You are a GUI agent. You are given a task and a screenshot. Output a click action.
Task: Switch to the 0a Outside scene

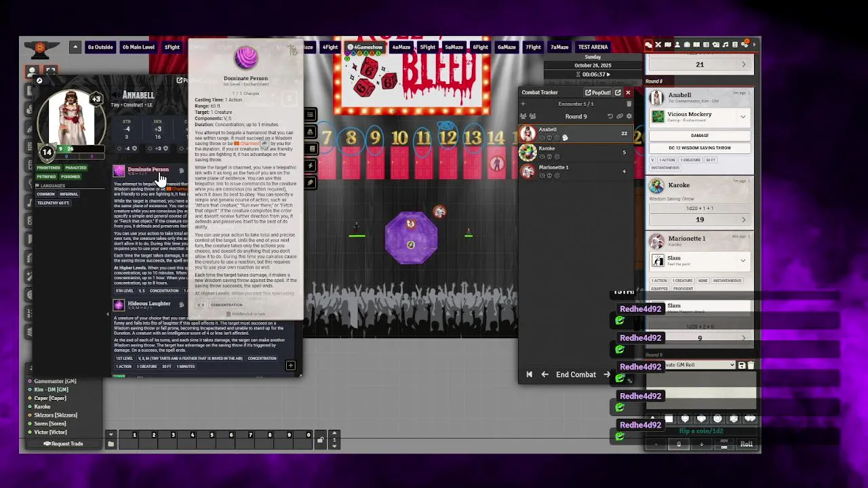(x=100, y=47)
